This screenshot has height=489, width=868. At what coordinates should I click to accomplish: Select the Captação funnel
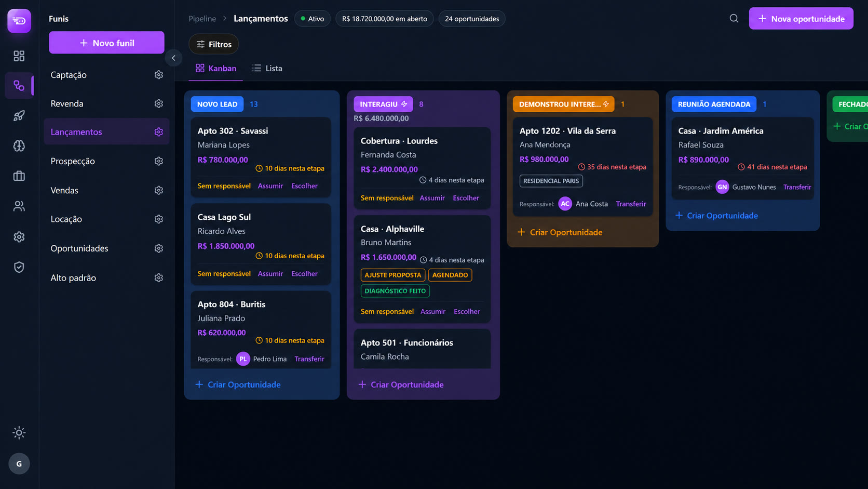106,75
